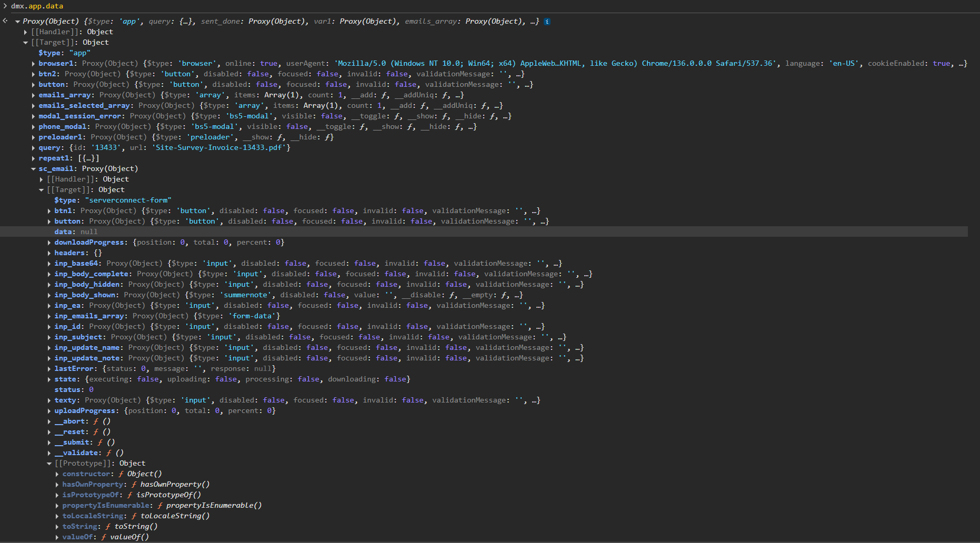Expand the inp_id property
Screen dimensions: 980x543
49,327
